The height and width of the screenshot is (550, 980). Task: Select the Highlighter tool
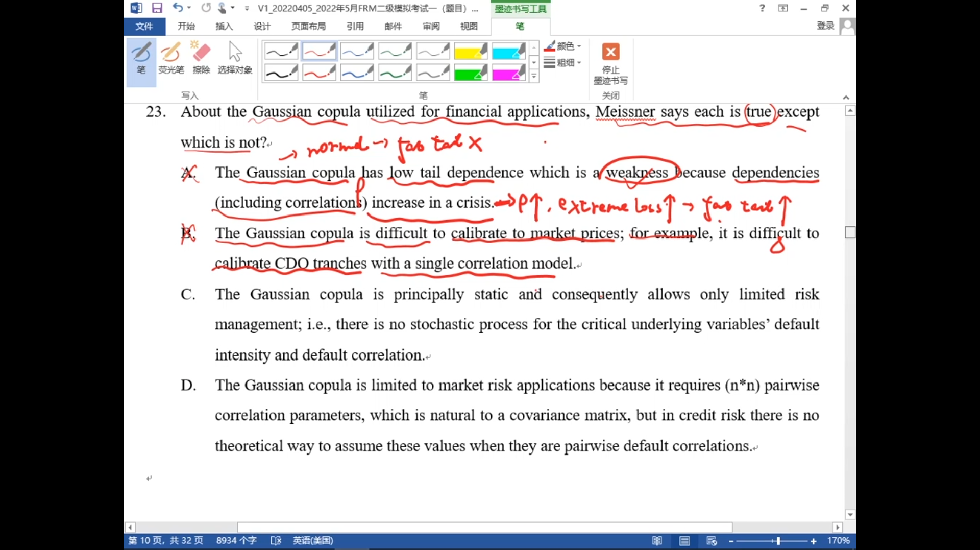[x=170, y=58]
